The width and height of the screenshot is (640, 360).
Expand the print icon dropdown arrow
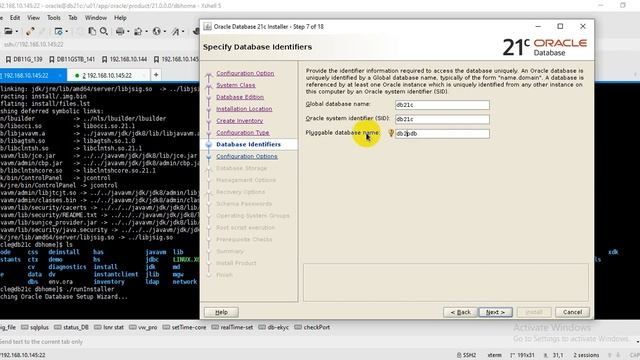(x=128, y=31)
